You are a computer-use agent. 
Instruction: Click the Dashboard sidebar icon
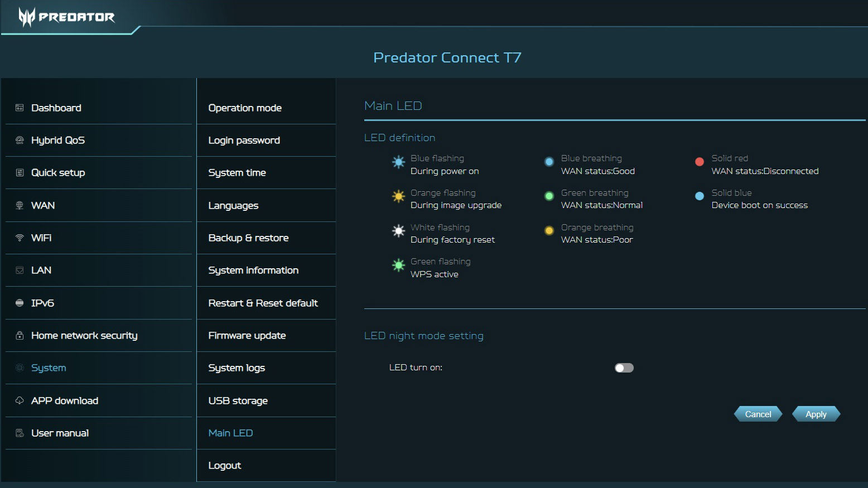click(x=20, y=108)
